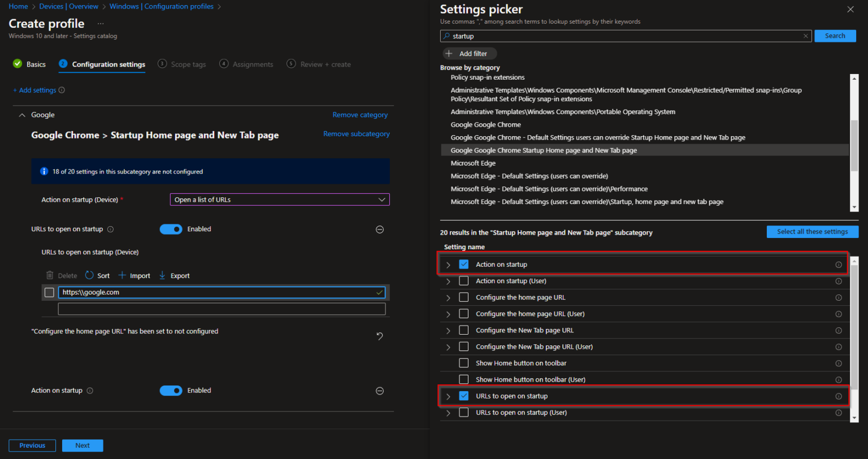Viewport: 868px width, 459px height.
Task: Click Import in URL list toolbar
Action: coord(134,276)
